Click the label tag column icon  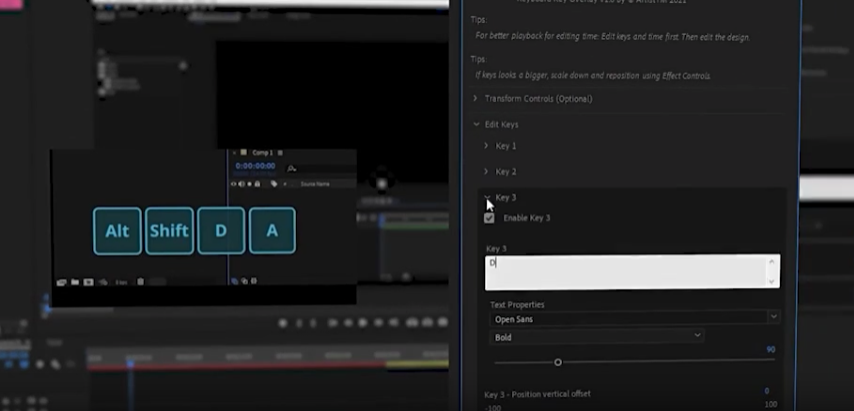(274, 184)
